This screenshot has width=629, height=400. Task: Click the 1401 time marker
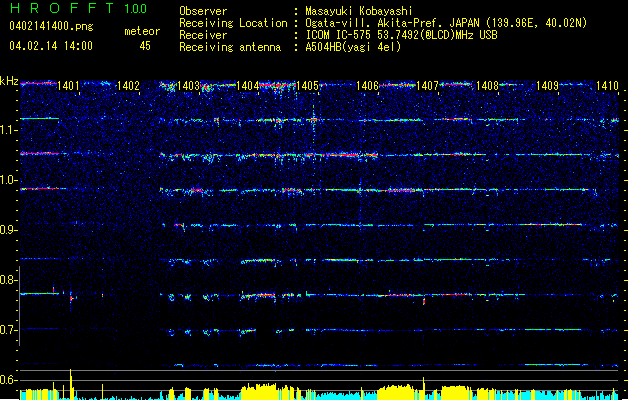[68, 86]
